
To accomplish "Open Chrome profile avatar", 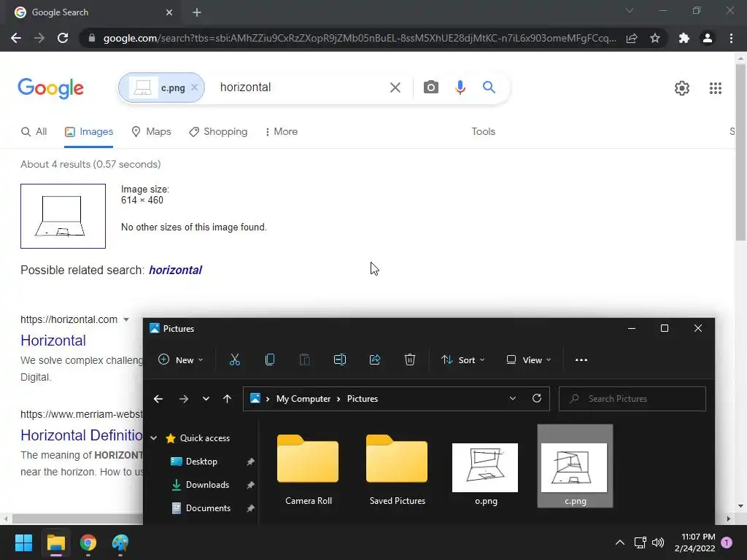I will point(708,38).
